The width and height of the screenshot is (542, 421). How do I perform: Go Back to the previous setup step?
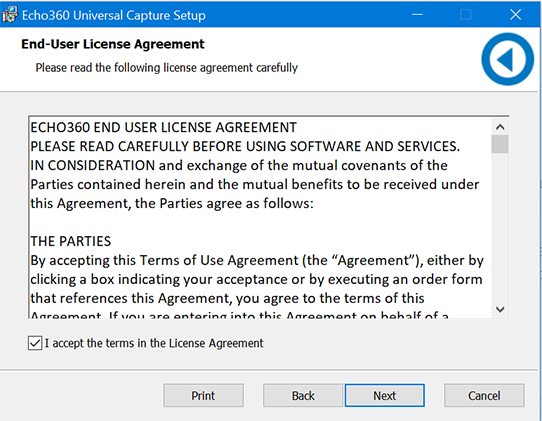click(303, 395)
